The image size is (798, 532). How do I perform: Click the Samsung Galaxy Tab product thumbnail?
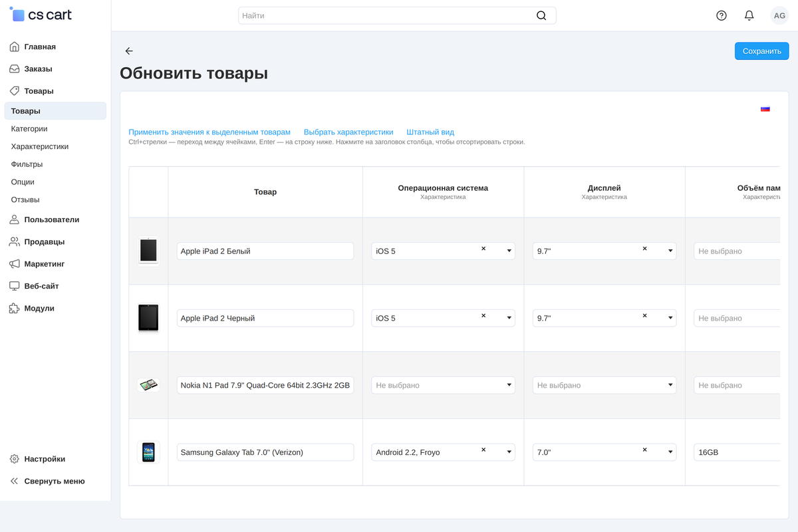[x=148, y=452]
